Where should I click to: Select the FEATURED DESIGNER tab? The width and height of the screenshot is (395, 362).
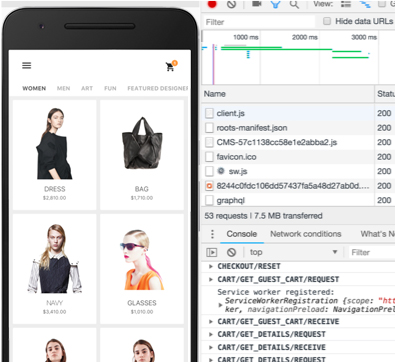[x=158, y=88]
